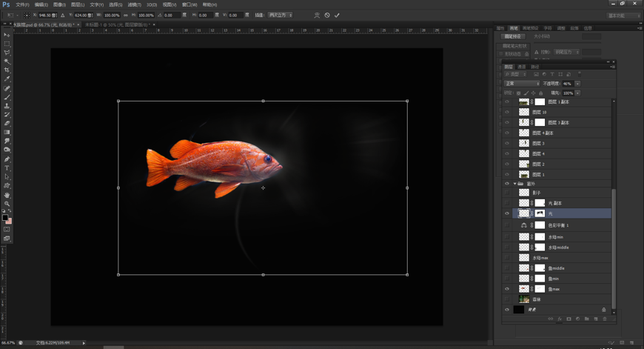Hide the 背景 layer
This screenshot has height=349, width=644.
click(507, 310)
